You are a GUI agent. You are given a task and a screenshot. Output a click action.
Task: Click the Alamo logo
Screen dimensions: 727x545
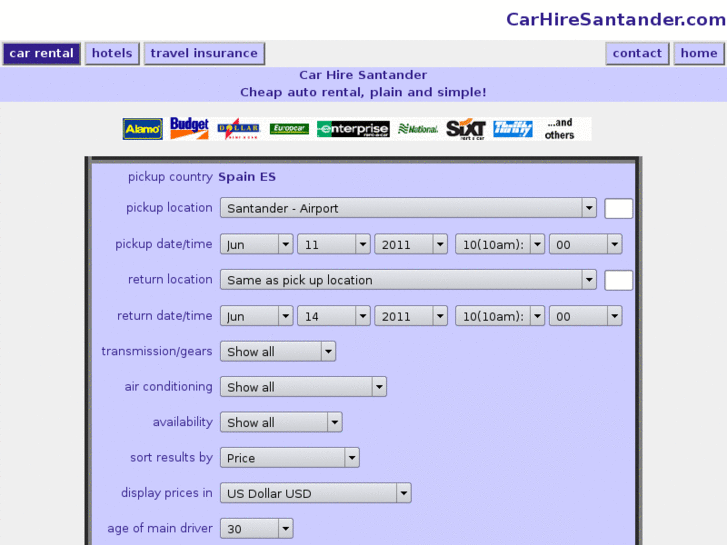[x=142, y=128]
